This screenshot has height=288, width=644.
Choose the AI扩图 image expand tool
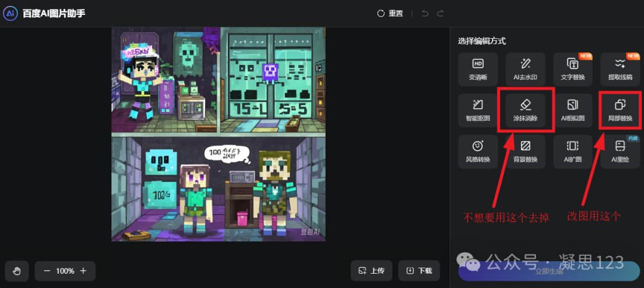pyautogui.click(x=572, y=151)
